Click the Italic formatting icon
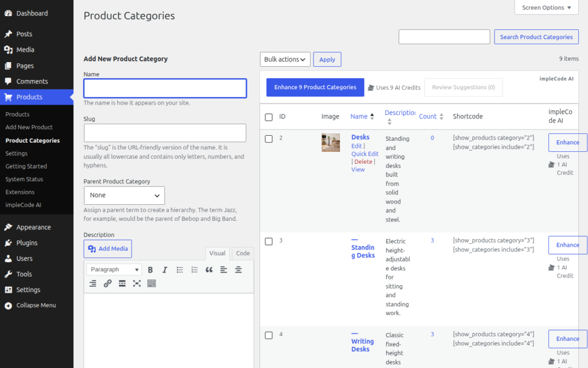The image size is (588, 368). [165, 270]
